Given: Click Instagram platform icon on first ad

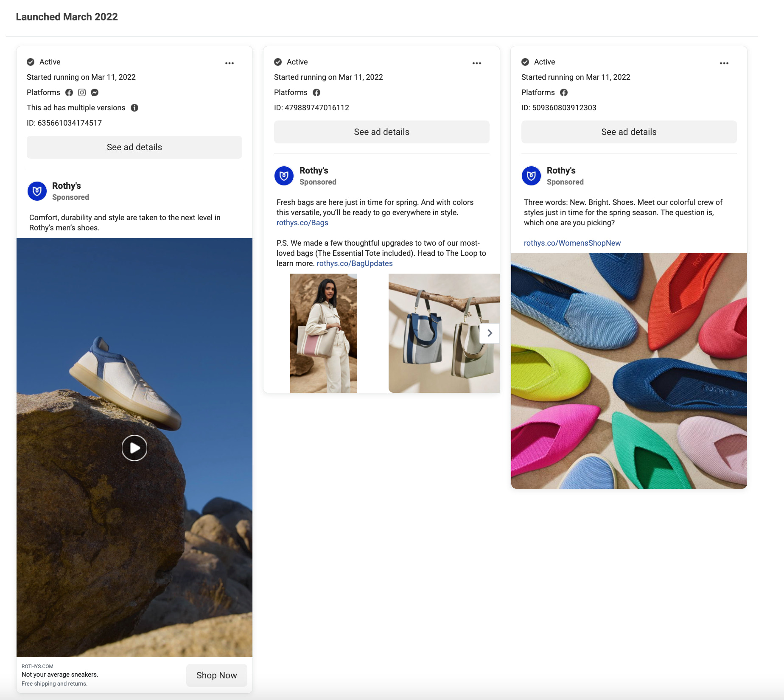Looking at the screenshot, I should coord(82,92).
